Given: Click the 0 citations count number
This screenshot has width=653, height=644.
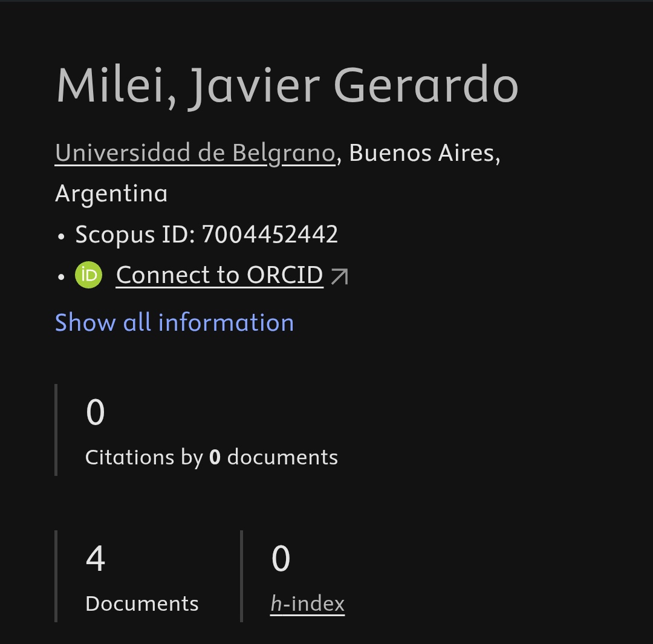Looking at the screenshot, I should point(96,412).
